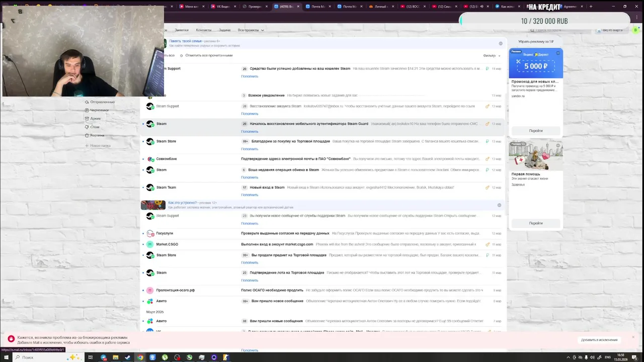Viewport: 644px width, 362px height.
Task: Open the Отправленные folder in sidebar
Action: [x=100, y=102]
